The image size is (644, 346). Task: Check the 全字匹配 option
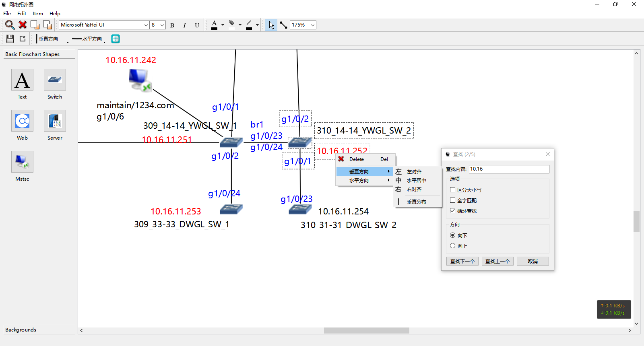point(453,200)
